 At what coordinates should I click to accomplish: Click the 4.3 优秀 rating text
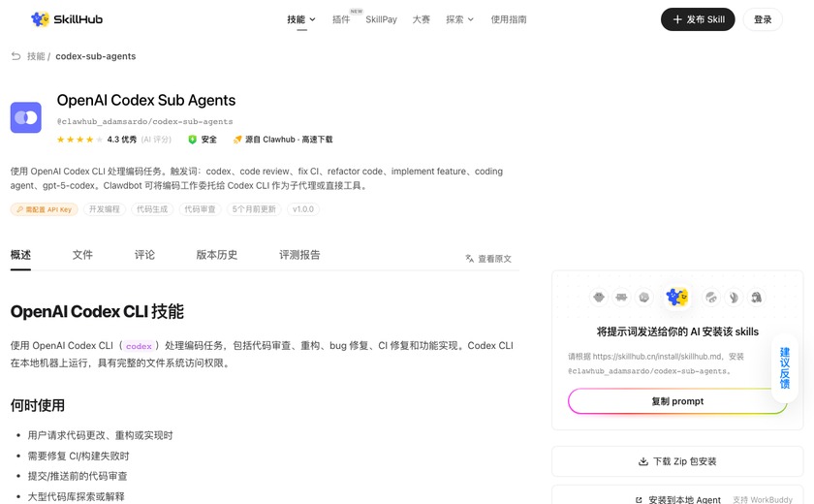click(x=122, y=140)
